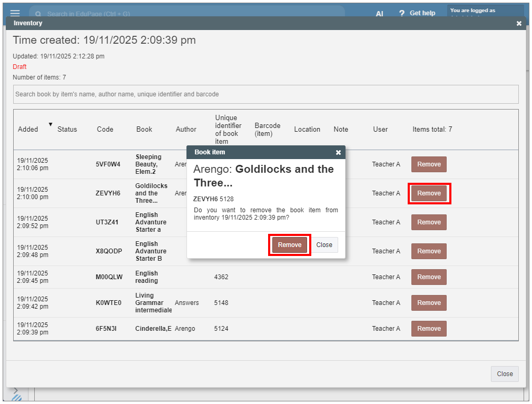Remove English Advanture Starter B item
This screenshot has width=532, height=404.
click(429, 251)
